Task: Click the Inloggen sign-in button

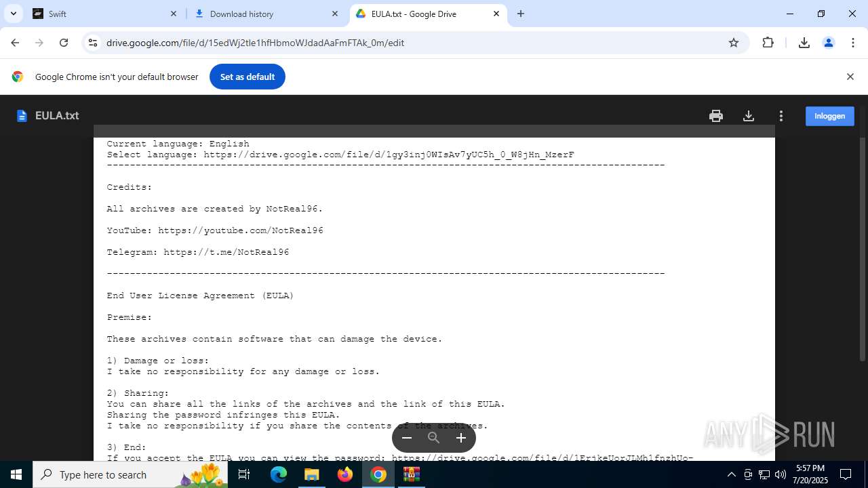Action: pyautogui.click(x=830, y=116)
